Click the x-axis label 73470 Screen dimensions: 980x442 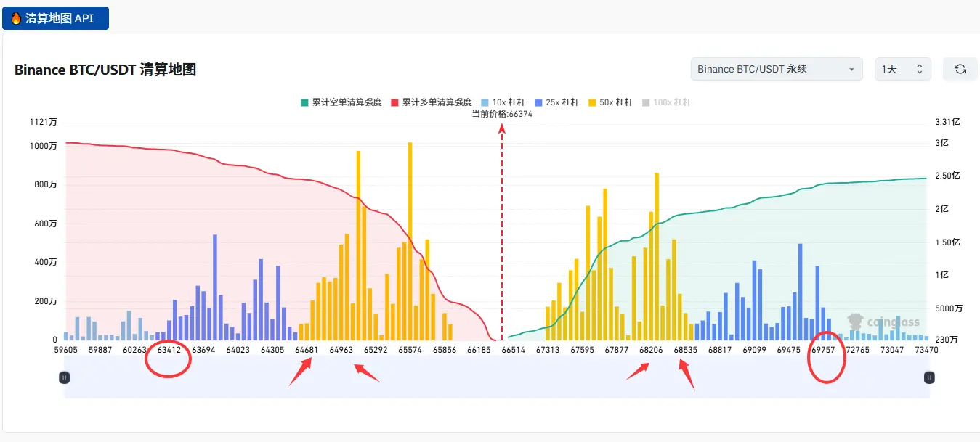(x=926, y=350)
